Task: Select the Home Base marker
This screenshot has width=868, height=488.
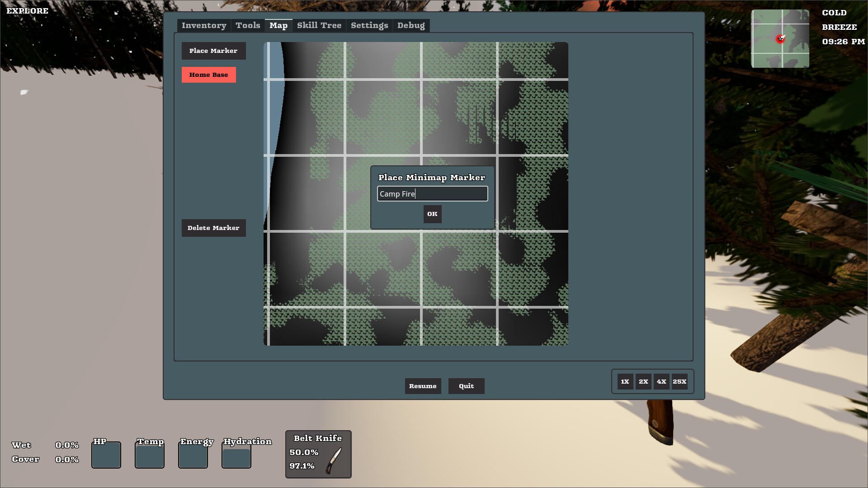Action: 209,75
